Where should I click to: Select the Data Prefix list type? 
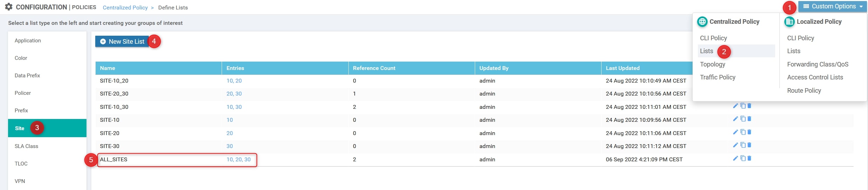tap(27, 76)
